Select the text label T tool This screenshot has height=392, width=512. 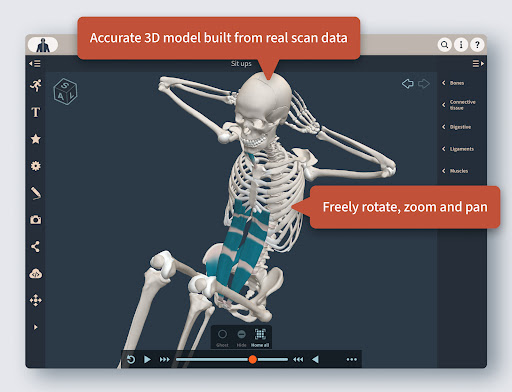click(36, 112)
